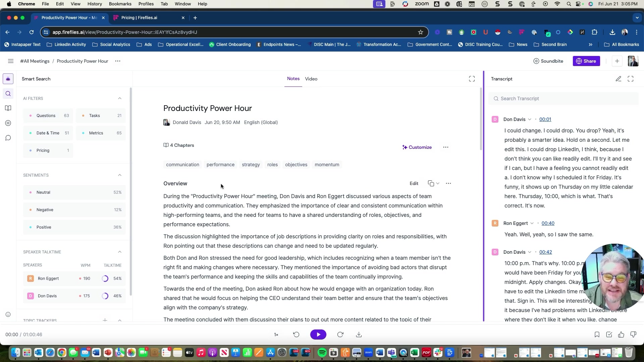Edit transcript with the pencil icon
The width and height of the screenshot is (644, 362).
618,79
